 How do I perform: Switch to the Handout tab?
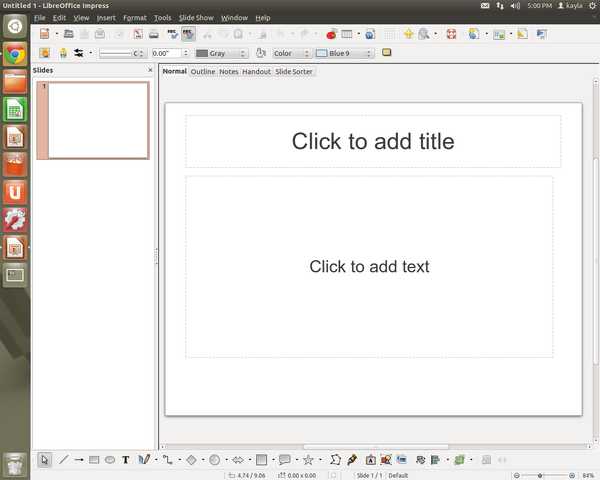coord(256,72)
